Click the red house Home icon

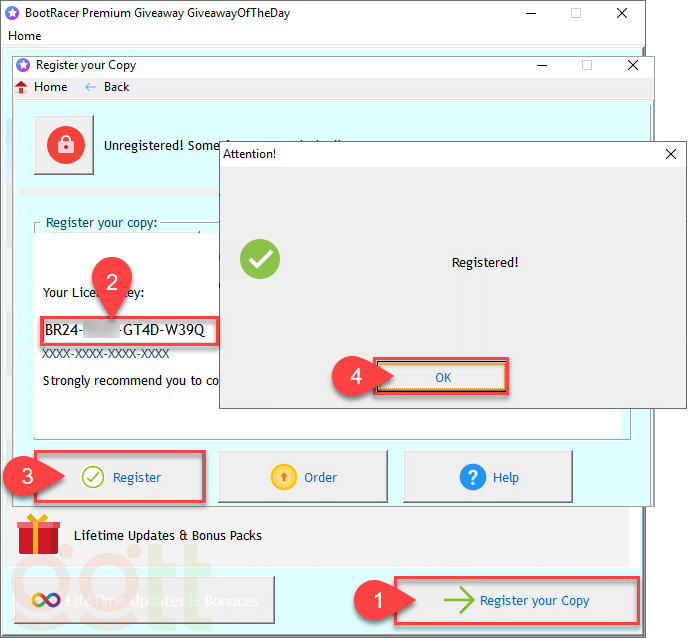click(22, 87)
